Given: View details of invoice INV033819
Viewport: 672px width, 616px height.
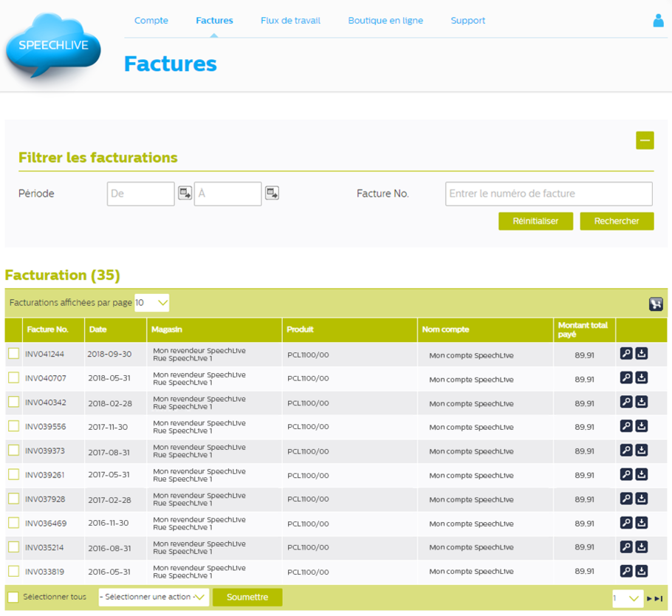Looking at the screenshot, I should (x=626, y=571).
